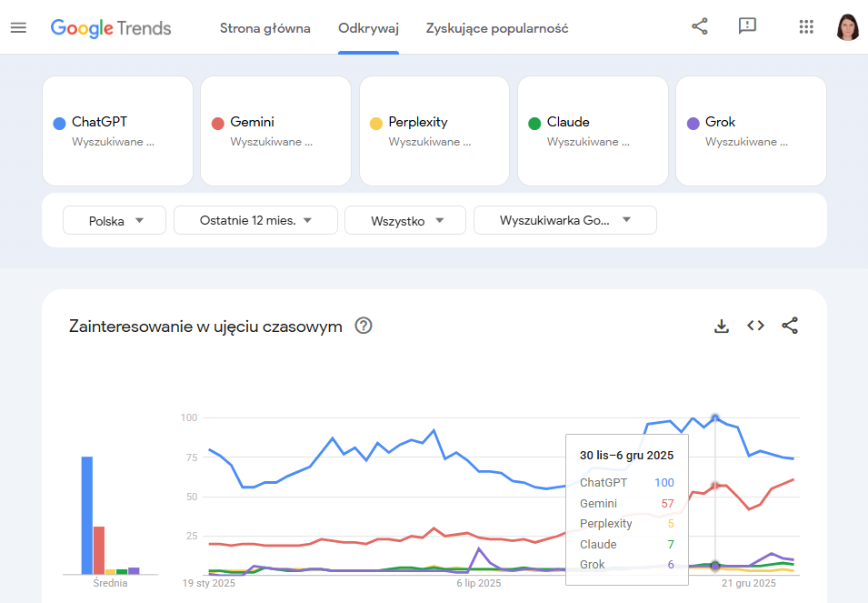Screen dimensions: 868x603
Task: Open the Ostatnie 12 mies. time dropdown
Action: (x=255, y=220)
